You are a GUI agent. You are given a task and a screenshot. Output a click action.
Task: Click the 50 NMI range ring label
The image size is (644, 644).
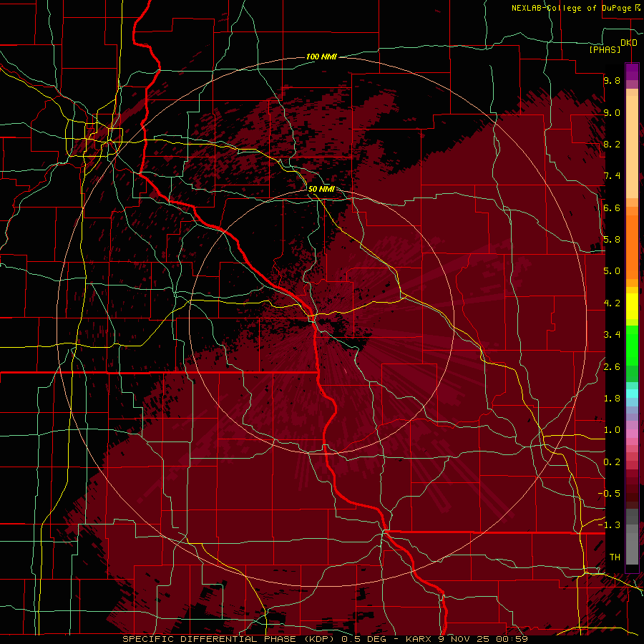[321, 189]
